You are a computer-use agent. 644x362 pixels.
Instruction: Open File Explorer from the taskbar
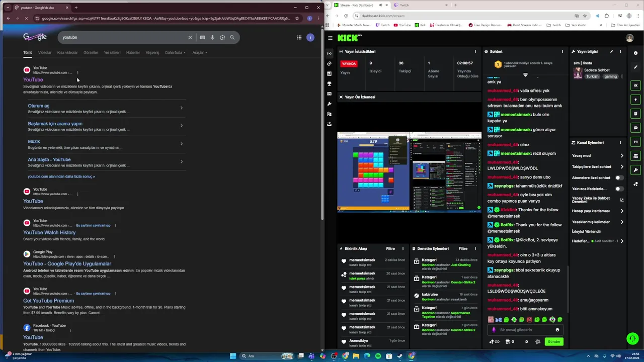pos(356,356)
